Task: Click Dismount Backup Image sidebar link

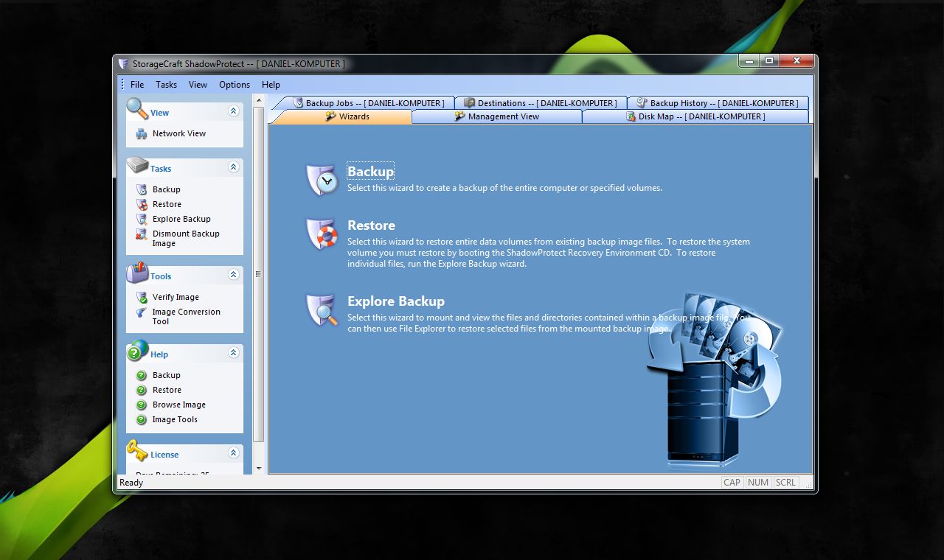Action: point(186,239)
